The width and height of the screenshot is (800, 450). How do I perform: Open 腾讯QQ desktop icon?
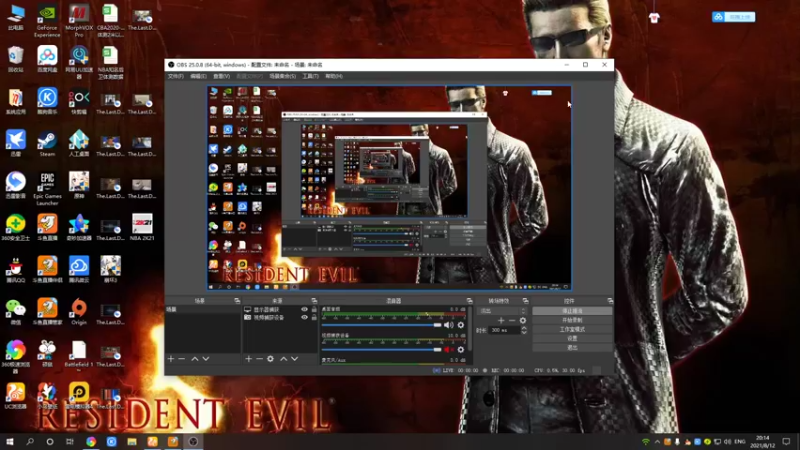tap(15, 270)
